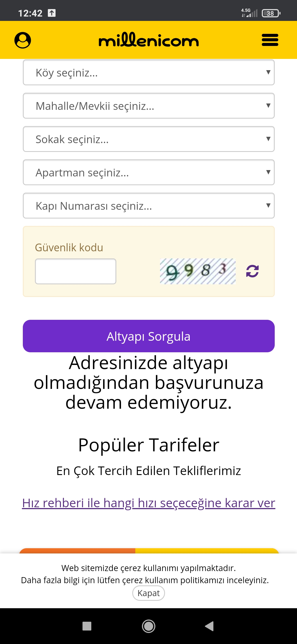Expand the Kapı Numarası seçiniz dropdown
The height and width of the screenshot is (644, 297).
(x=148, y=206)
